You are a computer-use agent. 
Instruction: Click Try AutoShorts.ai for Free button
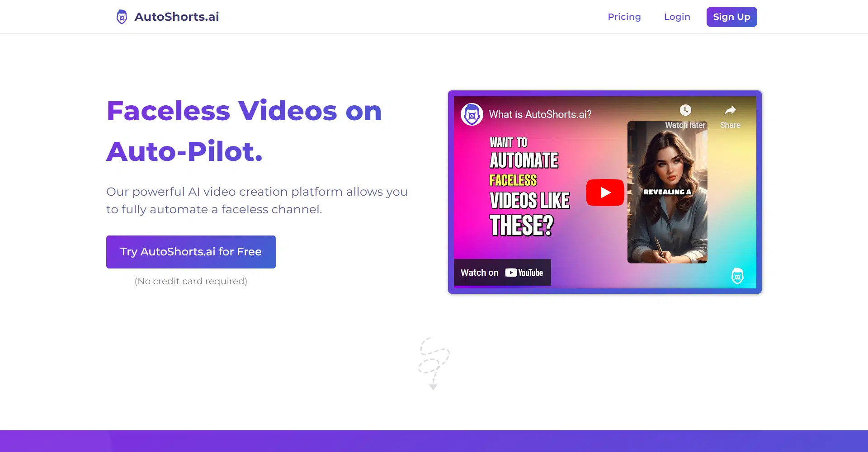[191, 252]
